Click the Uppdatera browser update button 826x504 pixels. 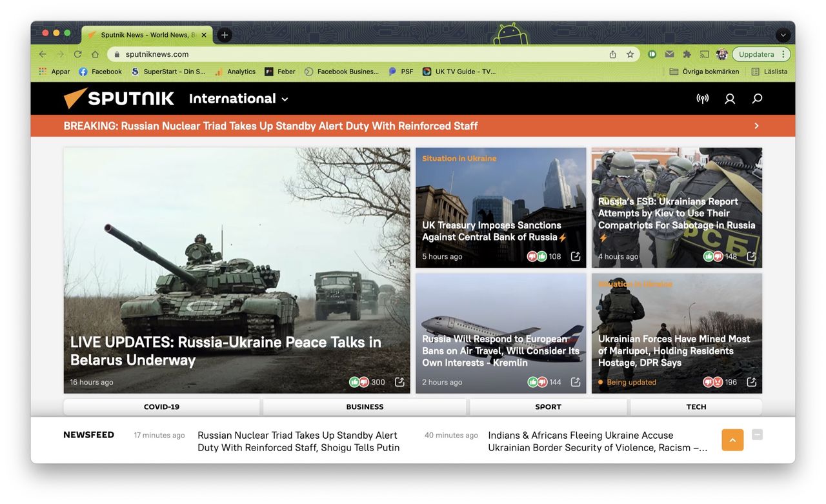(x=756, y=54)
